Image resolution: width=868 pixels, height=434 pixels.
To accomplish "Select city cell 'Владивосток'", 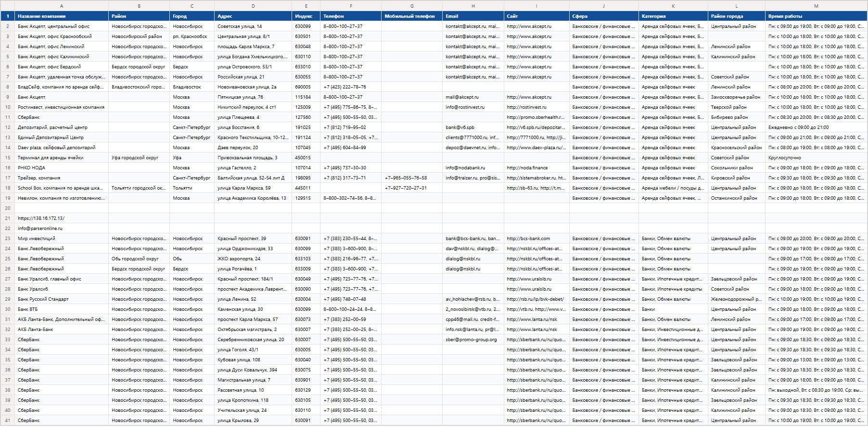I will tap(192, 87).
